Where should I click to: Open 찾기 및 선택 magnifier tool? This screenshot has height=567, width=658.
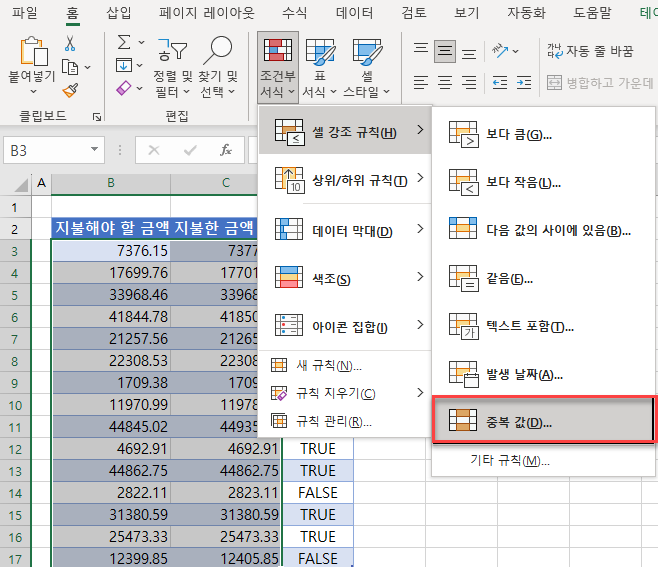pyautogui.click(x=218, y=67)
